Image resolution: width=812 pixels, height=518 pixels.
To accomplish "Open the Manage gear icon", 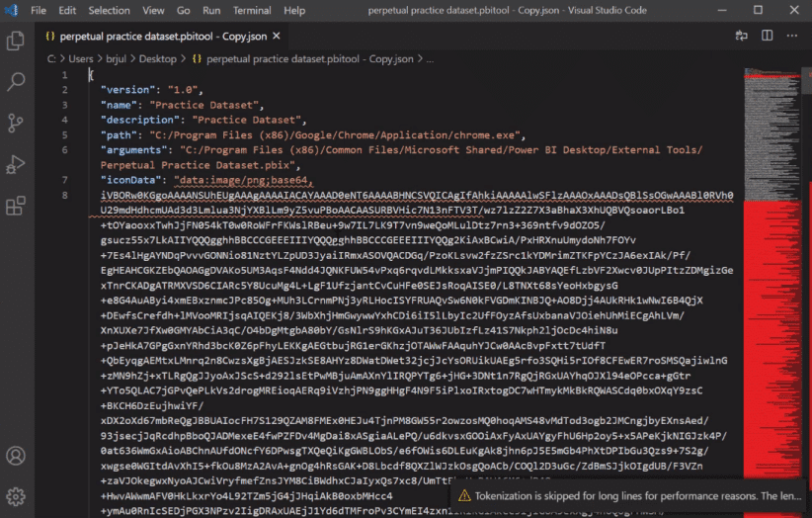I will click(x=16, y=497).
